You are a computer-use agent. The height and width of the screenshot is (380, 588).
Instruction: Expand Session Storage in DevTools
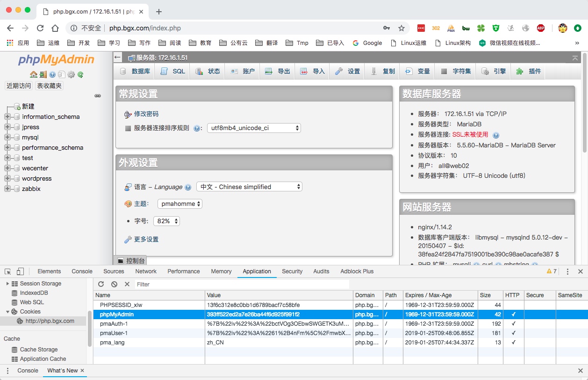point(7,284)
